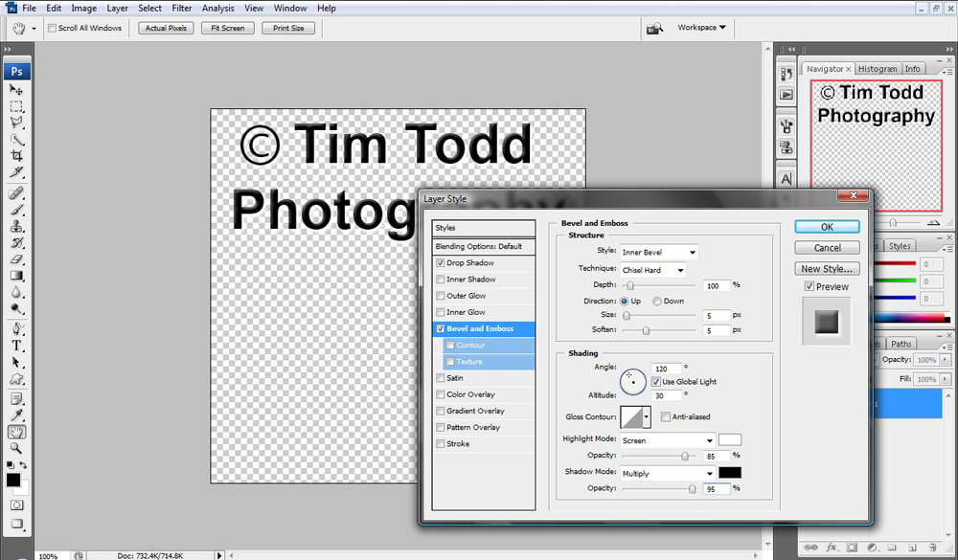Select the Gradient tool
The height and width of the screenshot is (560, 958).
click(16, 276)
